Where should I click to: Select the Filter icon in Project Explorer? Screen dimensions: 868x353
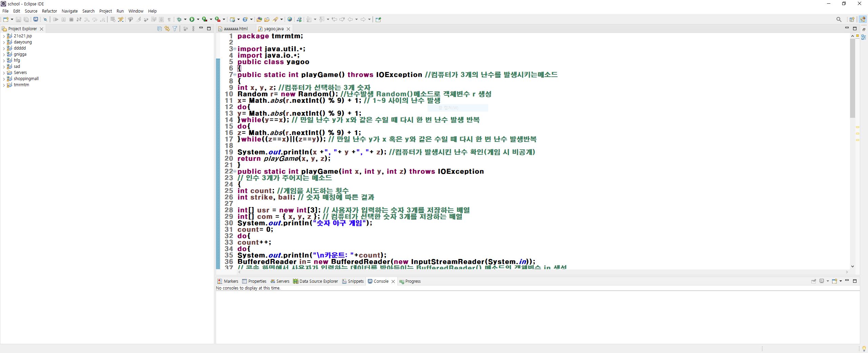tap(175, 29)
